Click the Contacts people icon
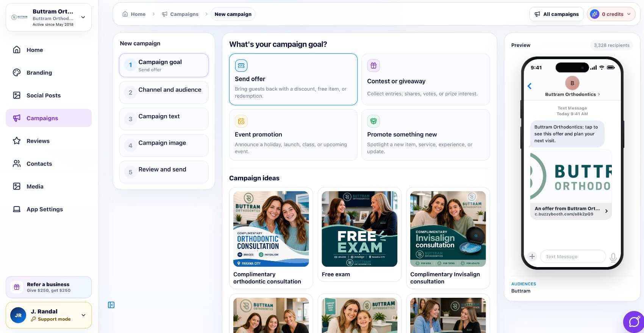 (x=17, y=163)
